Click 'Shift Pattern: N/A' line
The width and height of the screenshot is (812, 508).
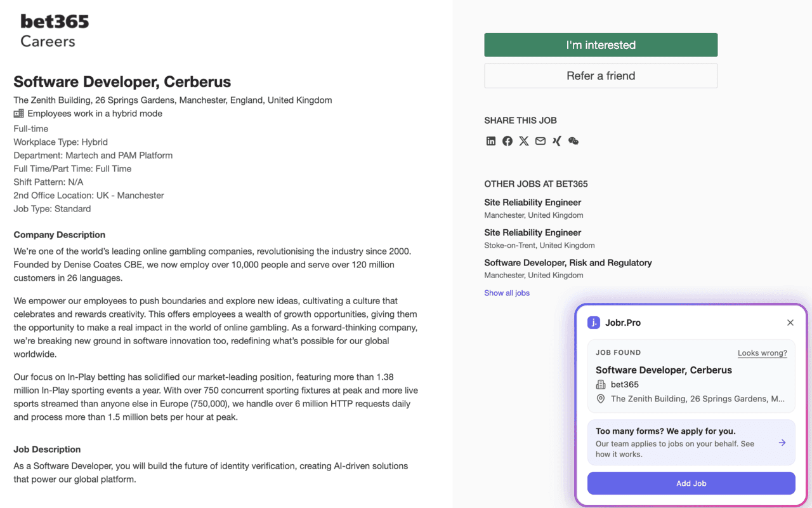48,182
